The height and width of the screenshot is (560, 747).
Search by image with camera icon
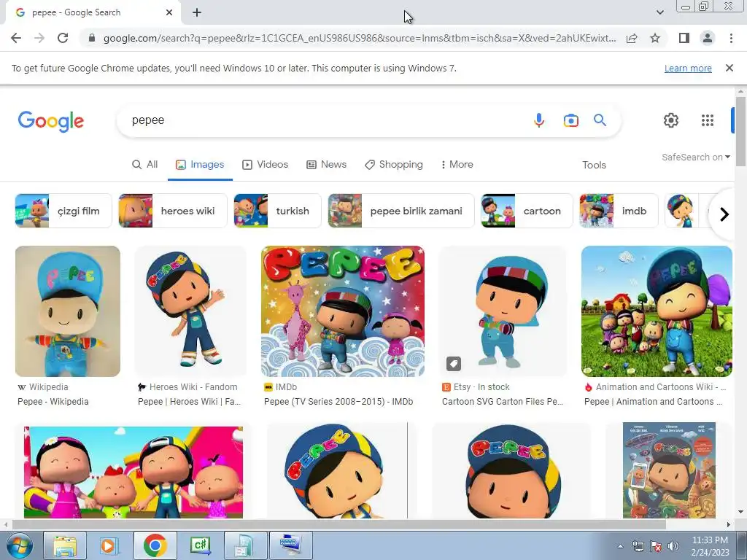click(570, 120)
